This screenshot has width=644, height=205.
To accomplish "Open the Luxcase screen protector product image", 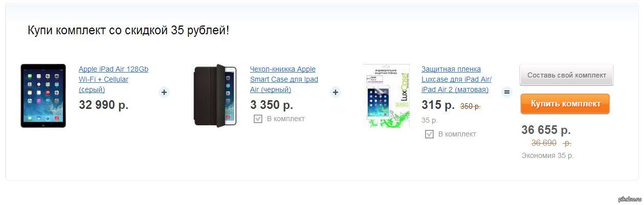I will coord(386,96).
